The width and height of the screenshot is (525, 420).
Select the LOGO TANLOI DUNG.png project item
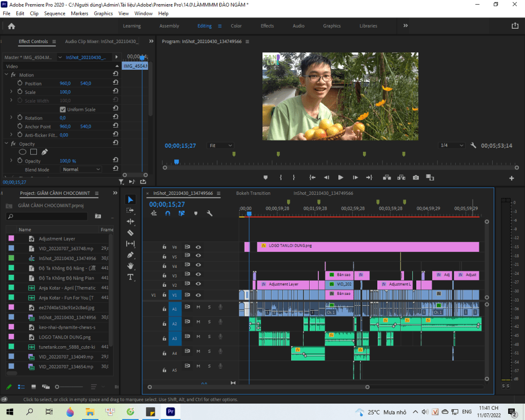[65, 337]
